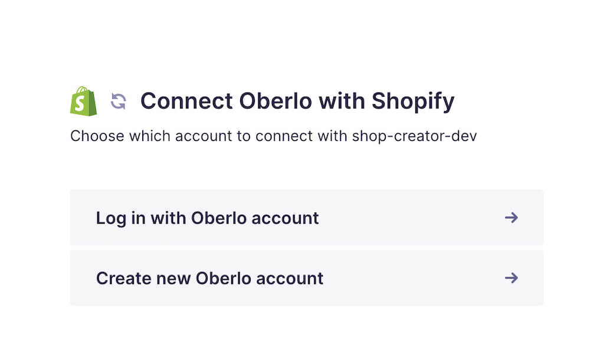Image resolution: width=590 pixels, height=364 pixels.
Task: Select the white S on the Shopify bag
Action: pos(80,103)
